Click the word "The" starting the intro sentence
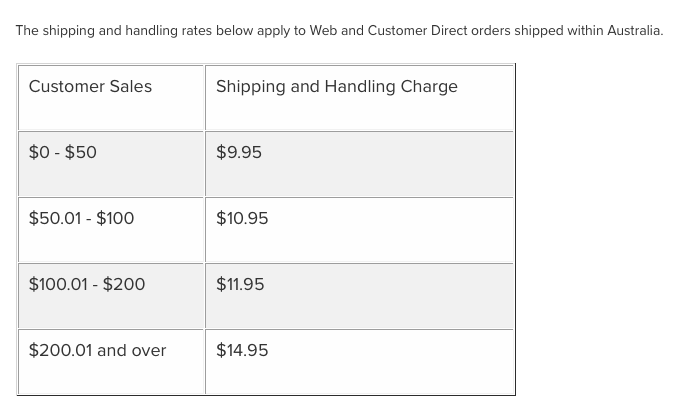 pyautogui.click(x=27, y=31)
